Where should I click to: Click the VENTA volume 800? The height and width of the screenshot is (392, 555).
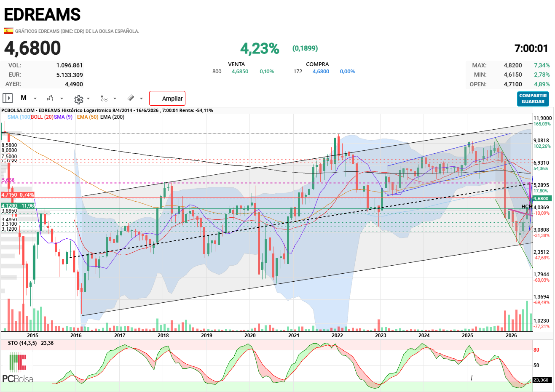click(x=217, y=72)
